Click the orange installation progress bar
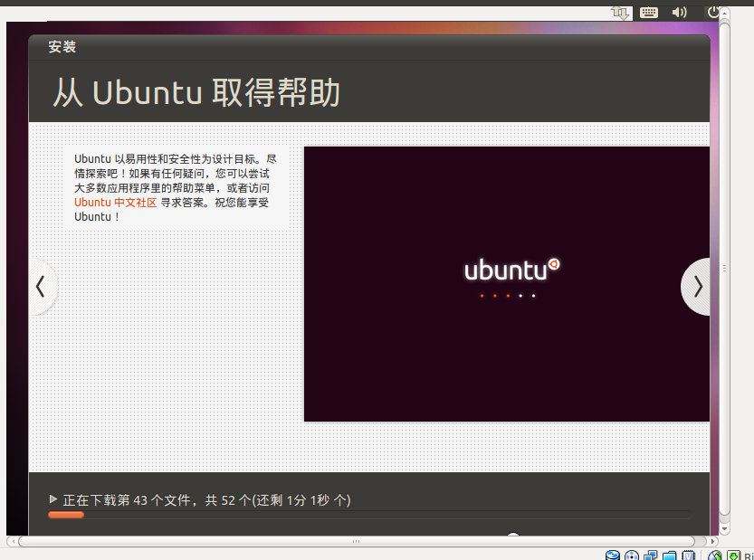Screen dimensions: 754x560 pyautogui.click(x=66, y=515)
